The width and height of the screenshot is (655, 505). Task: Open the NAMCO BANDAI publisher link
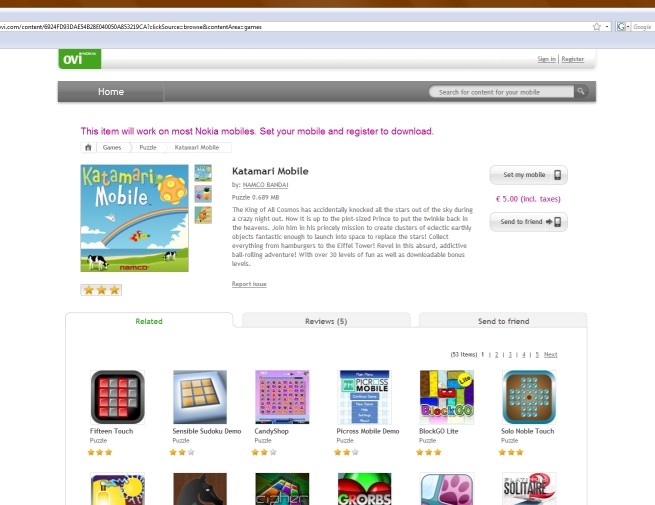pyautogui.click(x=265, y=185)
